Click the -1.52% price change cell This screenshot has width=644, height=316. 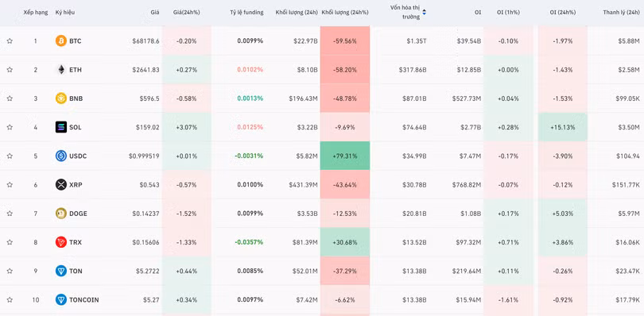(x=187, y=214)
